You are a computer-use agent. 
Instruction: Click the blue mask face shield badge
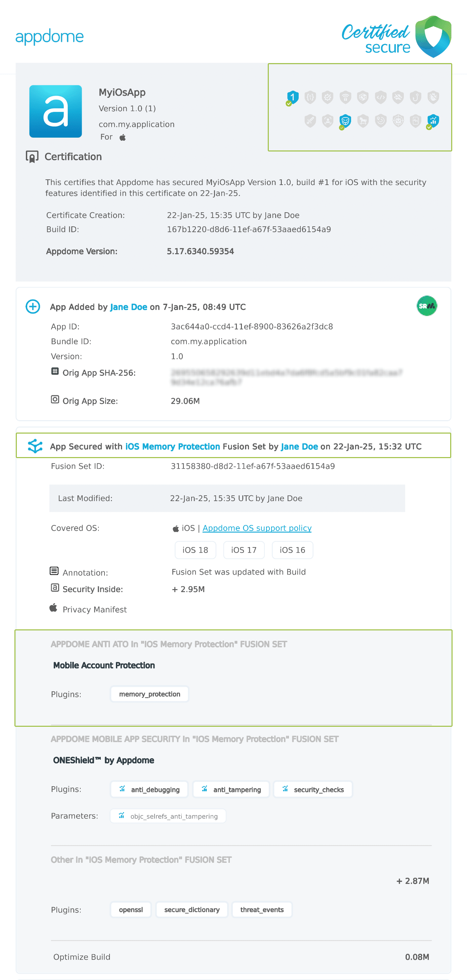pyautogui.click(x=345, y=121)
